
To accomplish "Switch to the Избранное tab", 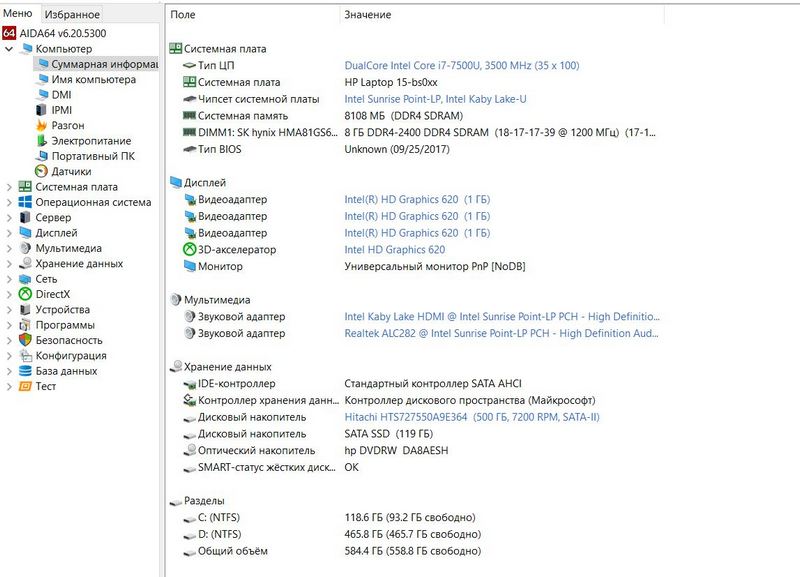I will (x=72, y=15).
